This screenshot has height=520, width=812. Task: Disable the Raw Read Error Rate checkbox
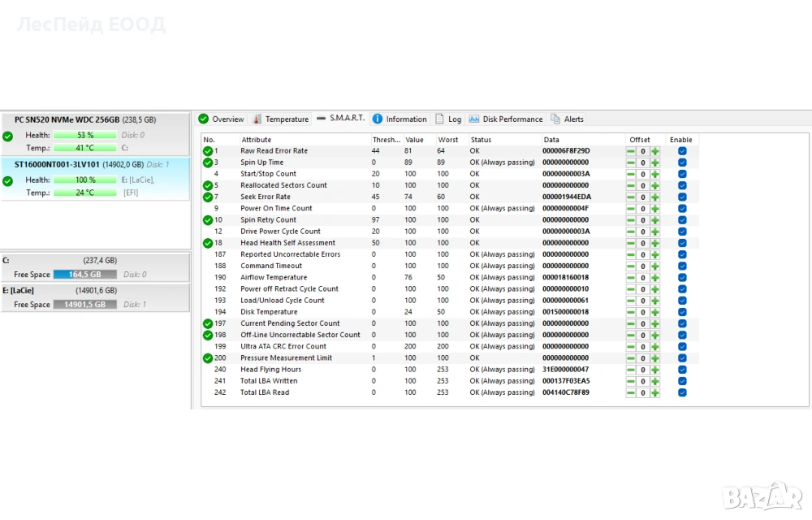[x=682, y=151]
